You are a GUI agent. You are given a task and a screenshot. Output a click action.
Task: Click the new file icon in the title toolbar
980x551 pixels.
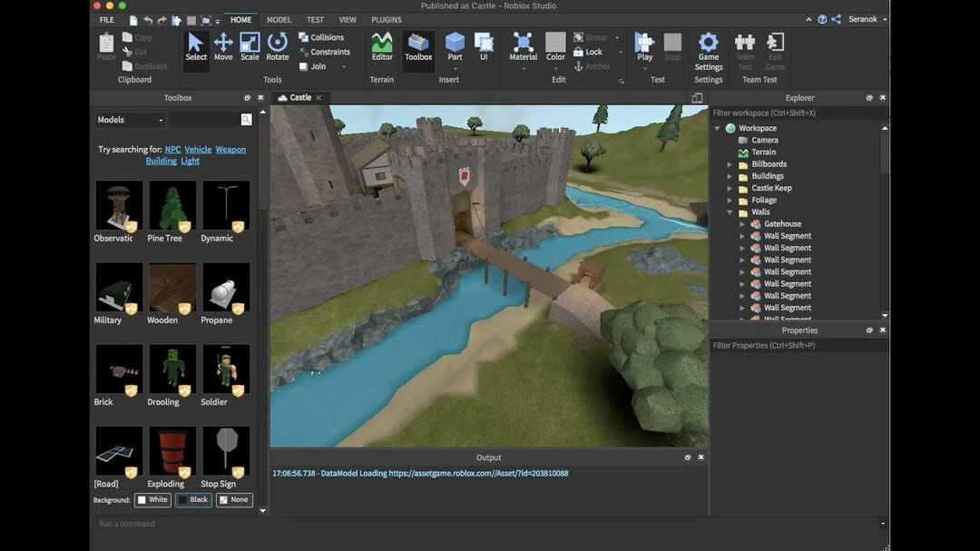133,20
